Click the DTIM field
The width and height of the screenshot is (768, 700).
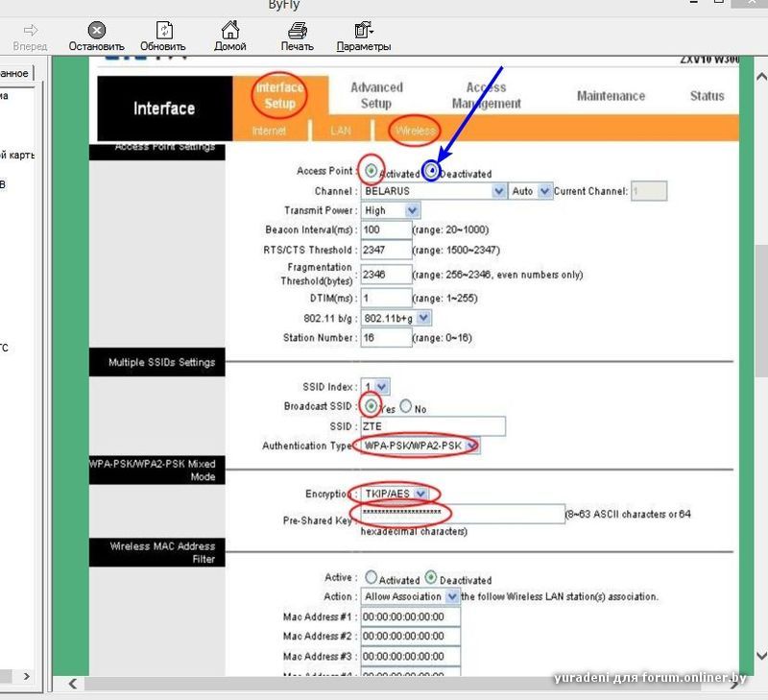[387, 298]
